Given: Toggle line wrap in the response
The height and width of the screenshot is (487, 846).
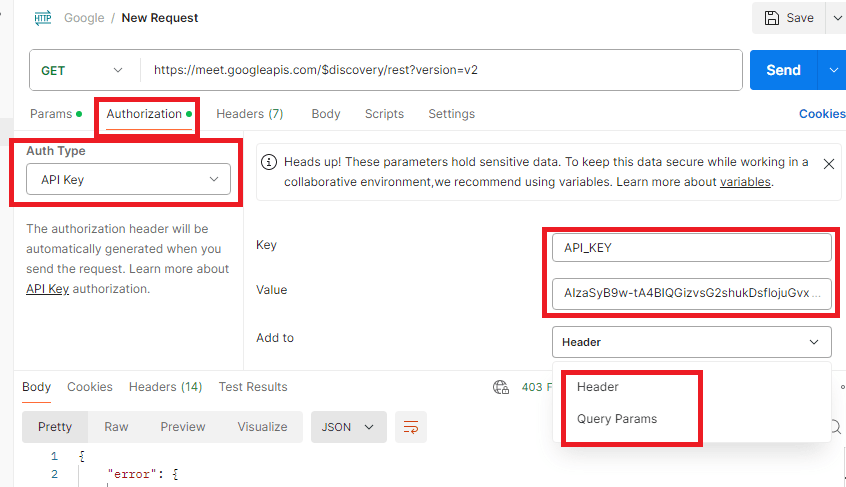Looking at the screenshot, I should tap(411, 427).
